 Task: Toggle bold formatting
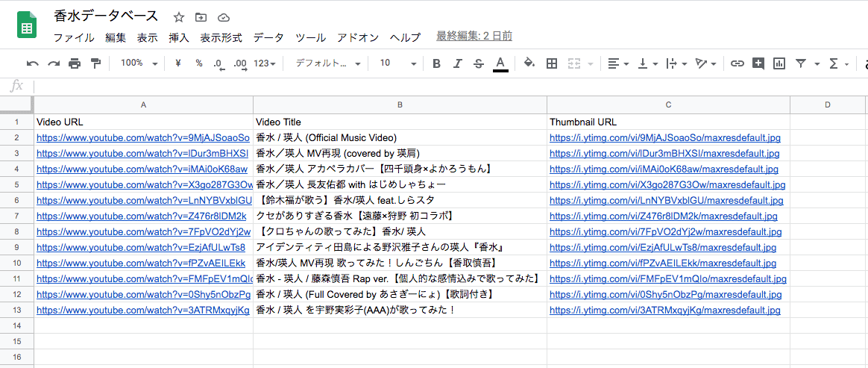[x=437, y=63]
